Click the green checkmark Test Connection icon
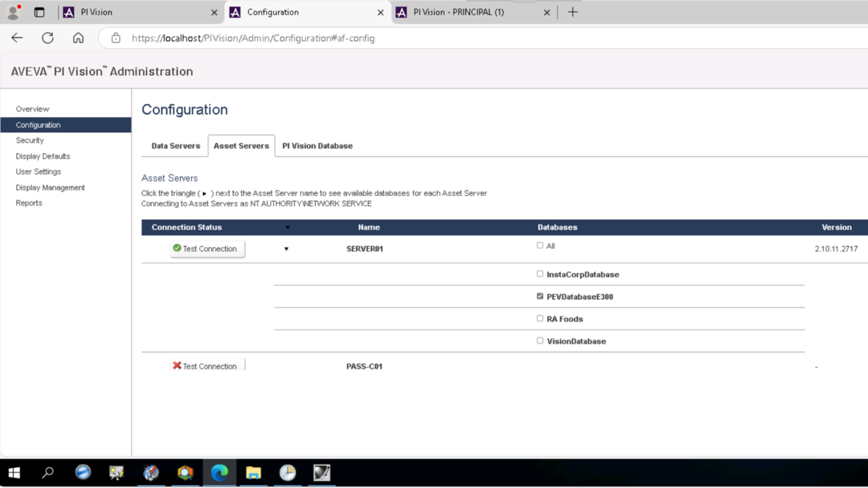 click(177, 248)
